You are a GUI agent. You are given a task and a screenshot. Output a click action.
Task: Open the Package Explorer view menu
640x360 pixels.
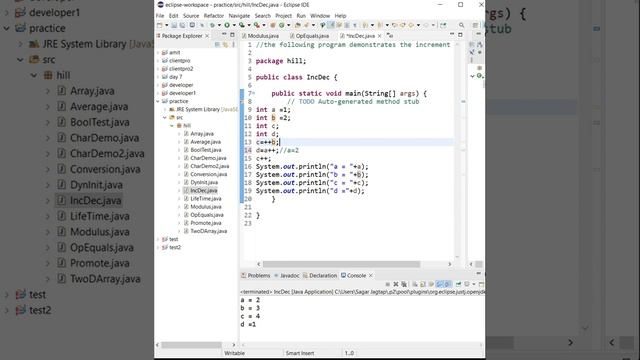tap(233, 44)
